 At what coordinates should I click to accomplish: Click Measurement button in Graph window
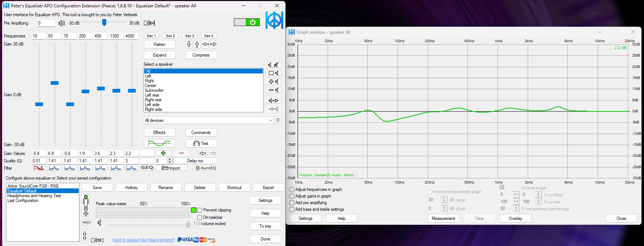click(443, 218)
